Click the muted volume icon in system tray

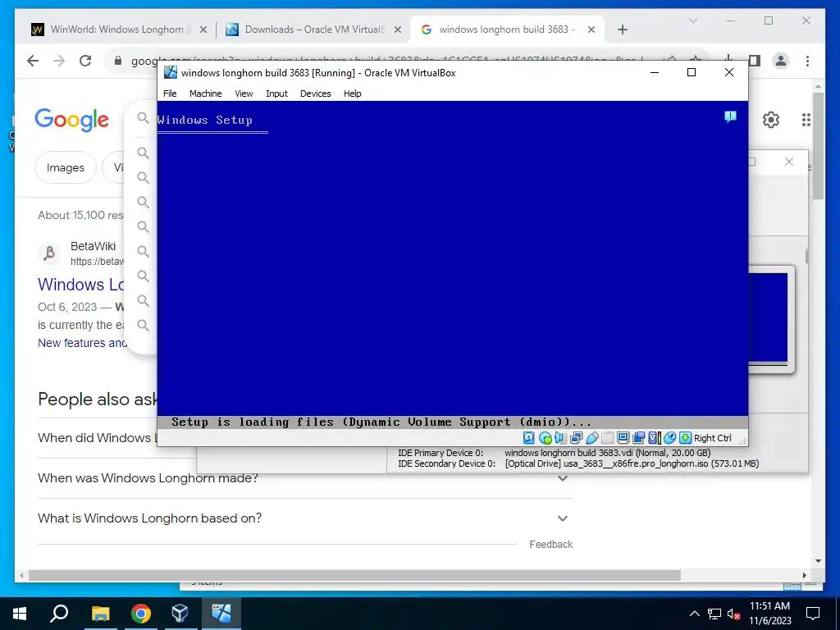tap(734, 614)
